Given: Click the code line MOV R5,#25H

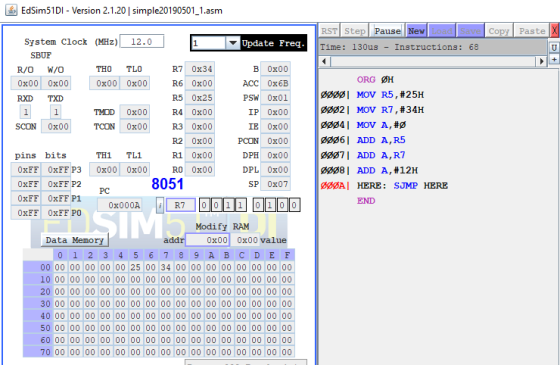Looking at the screenshot, I should pos(390,95).
